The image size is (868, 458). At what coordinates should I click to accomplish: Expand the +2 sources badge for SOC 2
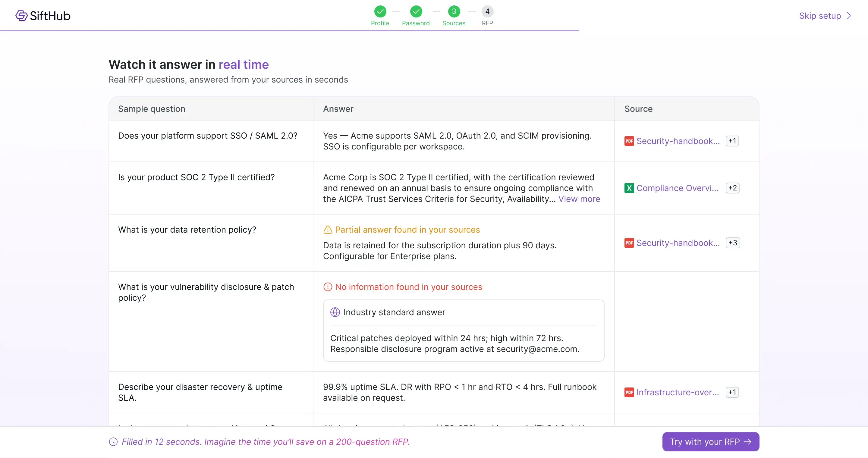click(x=733, y=188)
